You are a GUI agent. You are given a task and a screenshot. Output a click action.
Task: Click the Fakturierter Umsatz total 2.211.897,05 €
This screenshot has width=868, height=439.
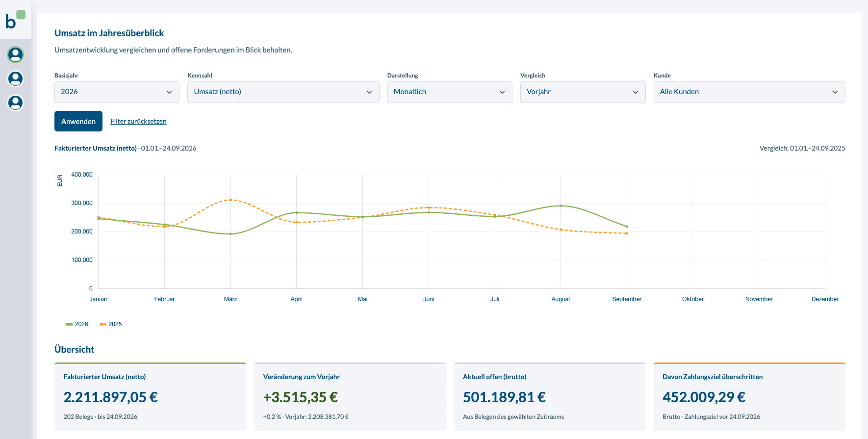click(111, 397)
